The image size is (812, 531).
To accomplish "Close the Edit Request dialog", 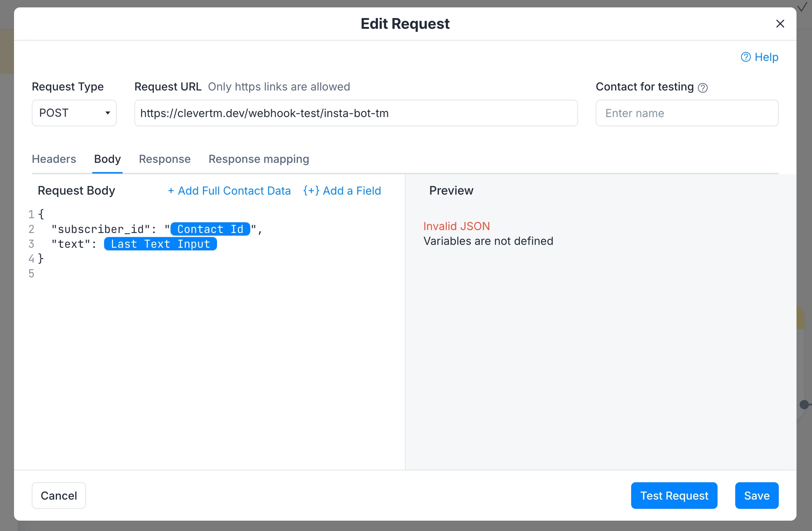I will 780,24.
